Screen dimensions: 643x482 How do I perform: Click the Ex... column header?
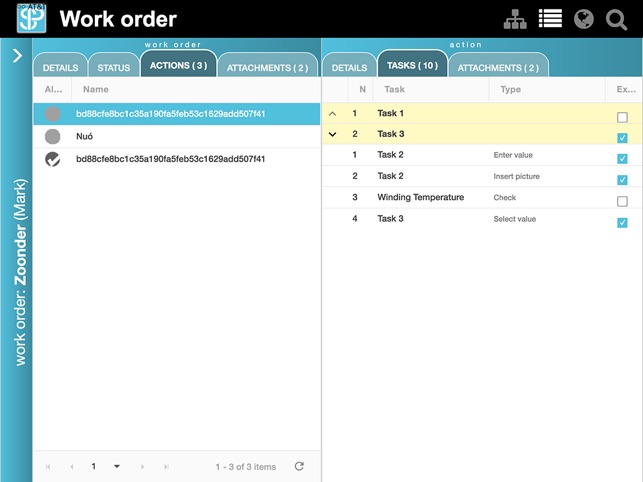[626, 89]
